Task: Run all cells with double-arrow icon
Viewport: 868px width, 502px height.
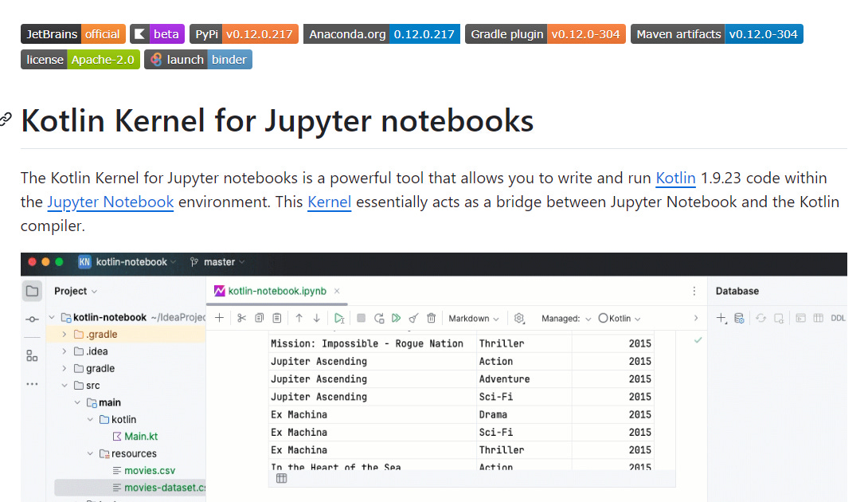Action: [x=397, y=318]
